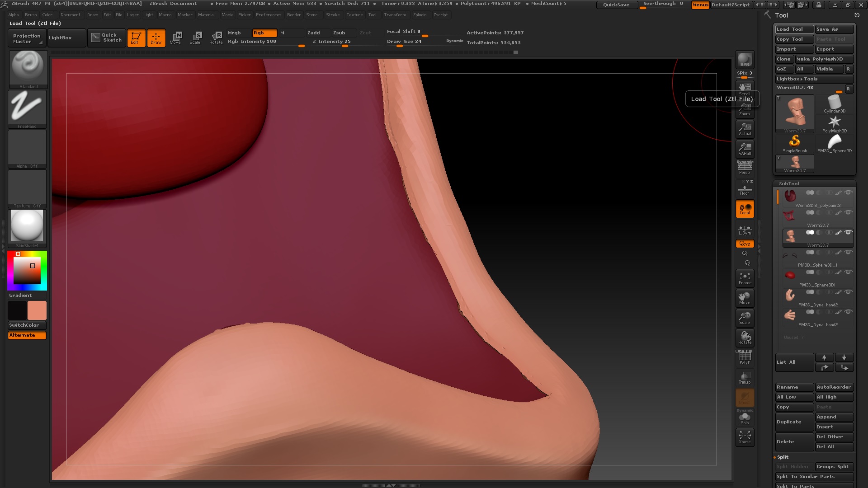Switch to Scale transform mode
Image resolution: width=868 pixels, height=488 pixels.
(x=195, y=38)
